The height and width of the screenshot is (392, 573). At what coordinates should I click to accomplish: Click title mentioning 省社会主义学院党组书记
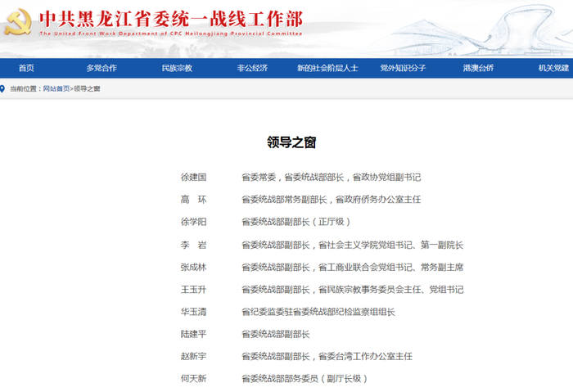click(353, 245)
